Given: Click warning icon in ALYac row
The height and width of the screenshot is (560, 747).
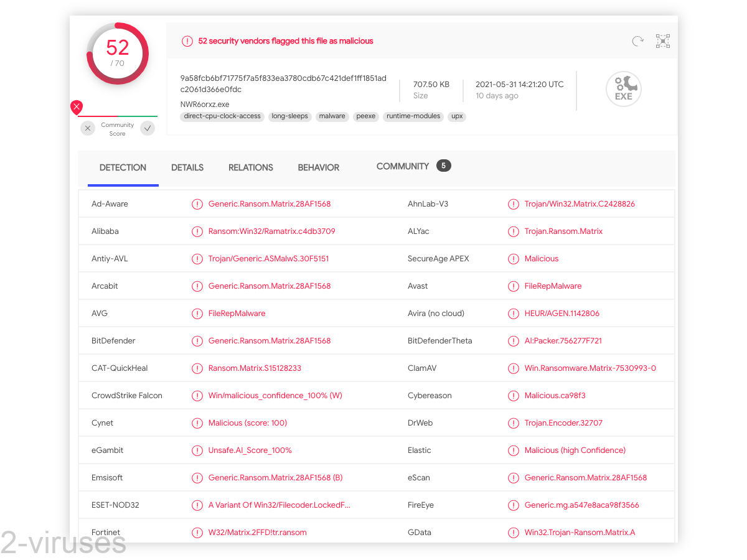Looking at the screenshot, I should pyautogui.click(x=514, y=231).
